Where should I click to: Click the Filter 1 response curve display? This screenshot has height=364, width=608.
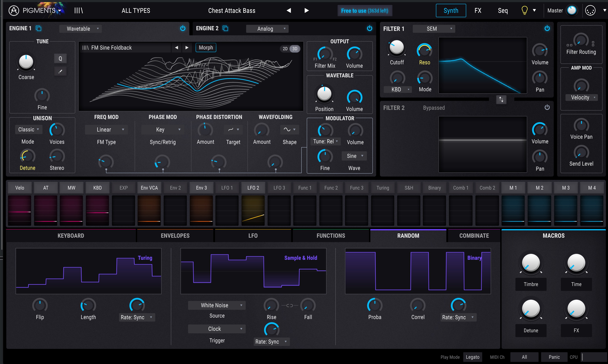pyautogui.click(x=483, y=65)
